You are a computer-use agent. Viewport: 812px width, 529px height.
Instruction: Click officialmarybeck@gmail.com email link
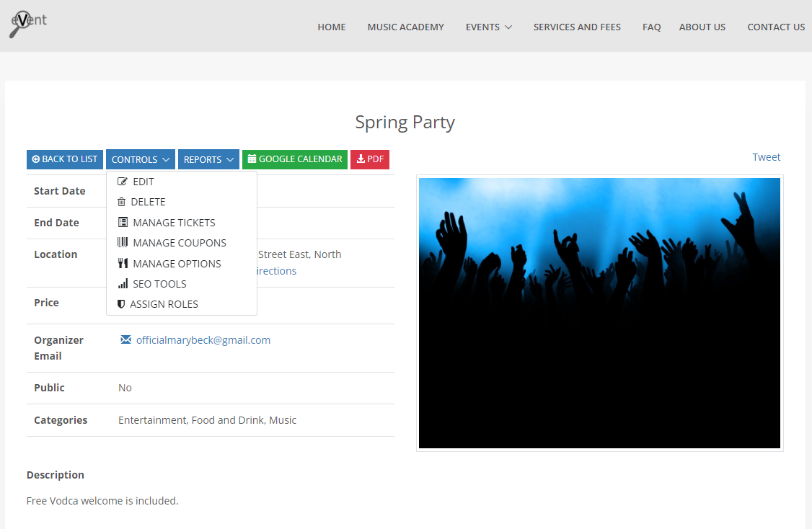pyautogui.click(x=203, y=340)
